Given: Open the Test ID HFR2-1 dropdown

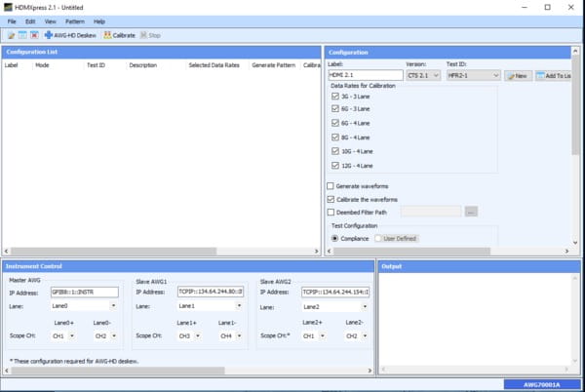Looking at the screenshot, I should pos(474,75).
